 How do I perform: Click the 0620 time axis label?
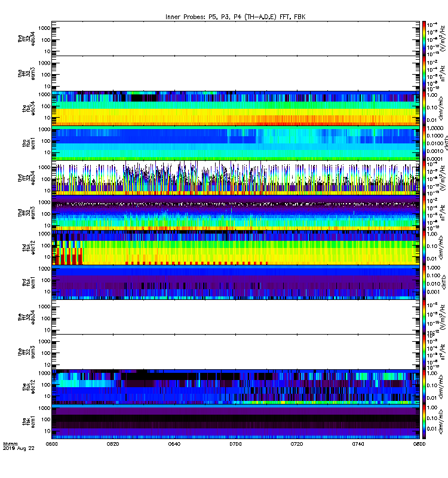click(113, 444)
